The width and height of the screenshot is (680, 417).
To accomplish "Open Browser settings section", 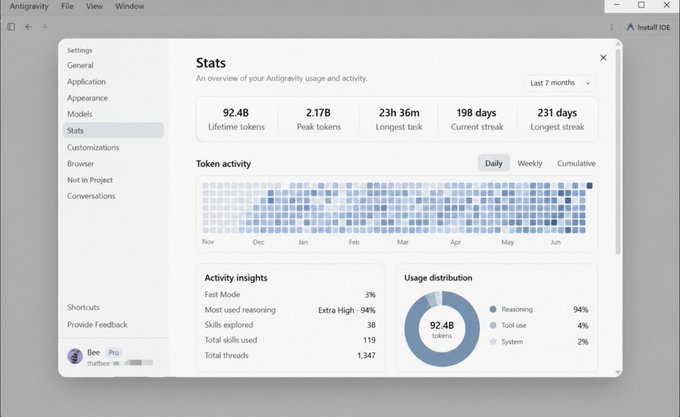I will tap(81, 164).
